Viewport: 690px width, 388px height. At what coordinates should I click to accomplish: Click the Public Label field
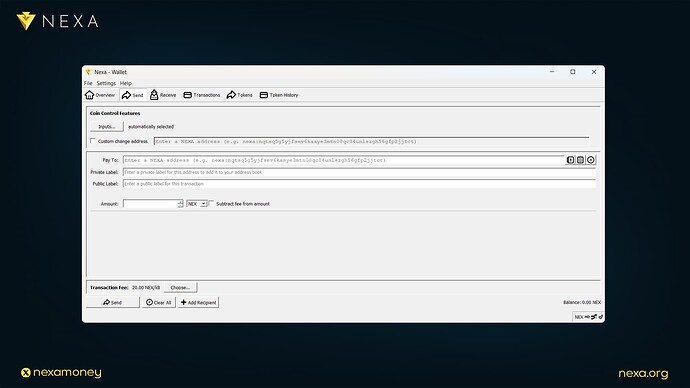(x=360, y=184)
